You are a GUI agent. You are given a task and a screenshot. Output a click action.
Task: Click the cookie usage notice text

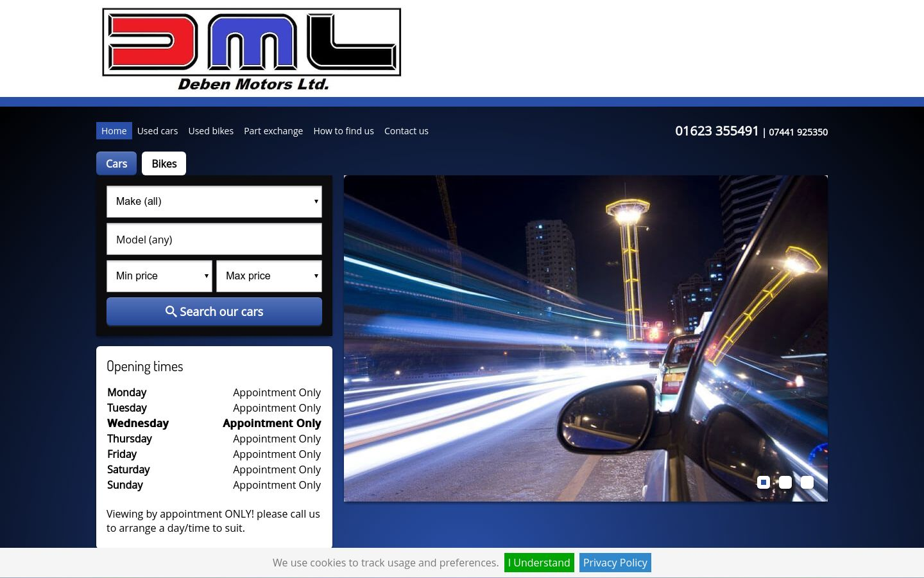(386, 563)
